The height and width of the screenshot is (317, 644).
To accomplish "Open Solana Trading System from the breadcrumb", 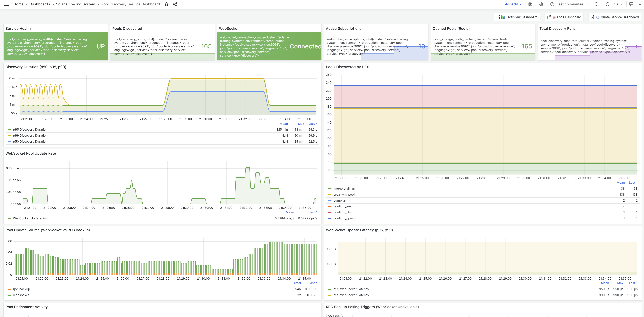I will [x=75, y=4].
